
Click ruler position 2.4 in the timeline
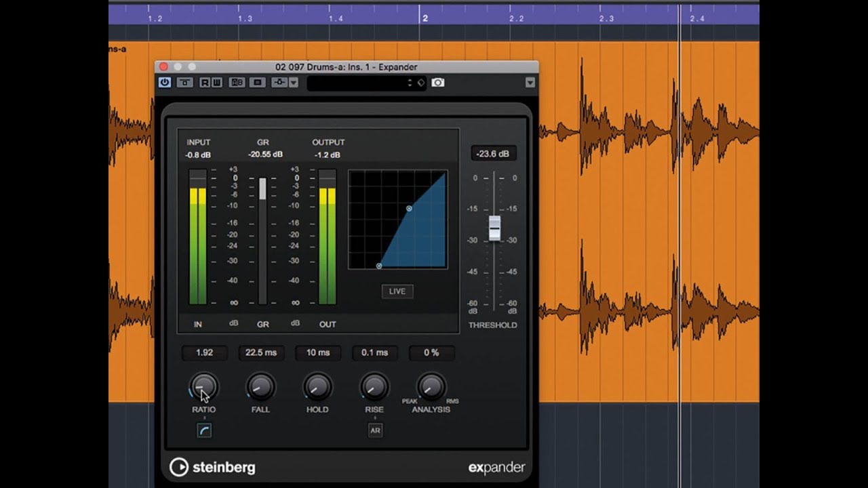(697, 19)
